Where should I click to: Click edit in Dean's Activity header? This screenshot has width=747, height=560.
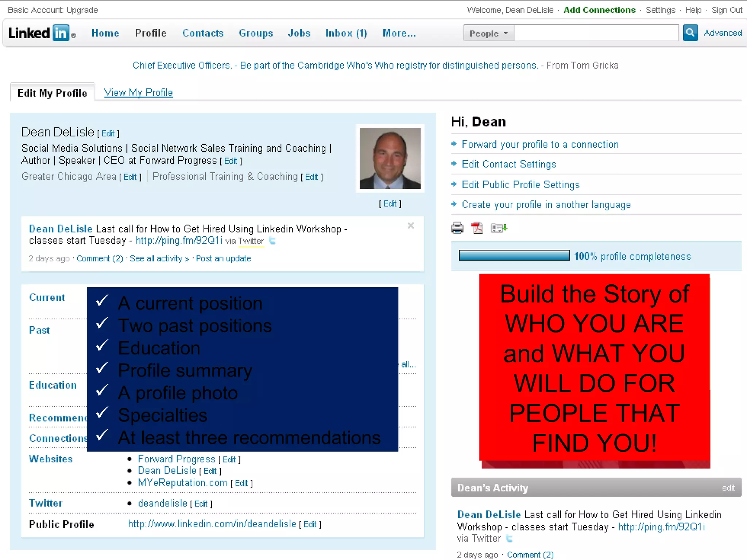click(728, 488)
